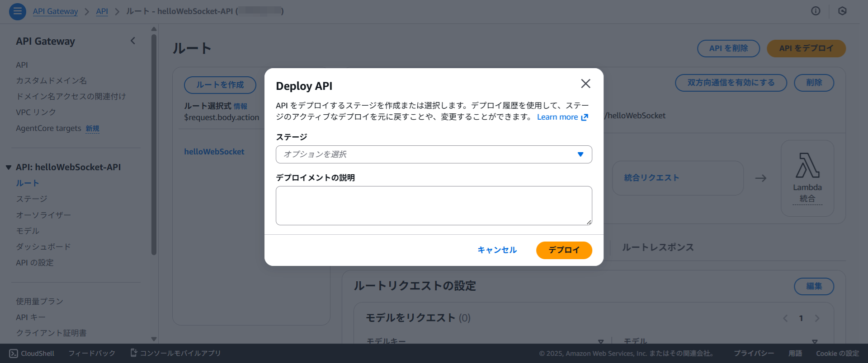868x363 pixels.
Task: Collapse the API: helloWebSocket-API tree section
Action: (x=9, y=168)
